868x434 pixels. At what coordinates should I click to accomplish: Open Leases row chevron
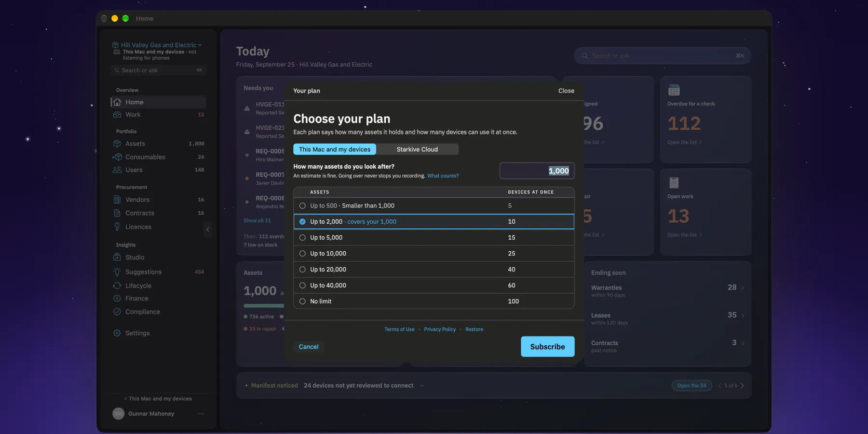pos(743,315)
